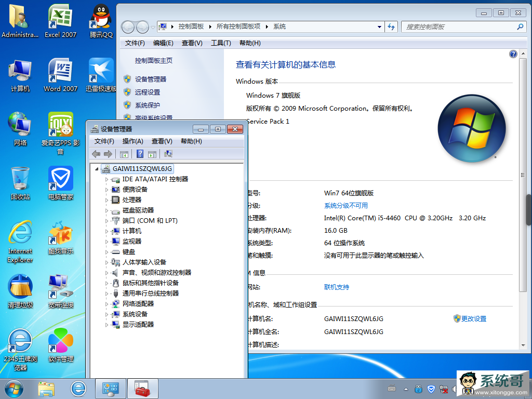532x399 pixels.
Task: Launch the Tencent QQ desktop icon
Action: tap(101, 20)
